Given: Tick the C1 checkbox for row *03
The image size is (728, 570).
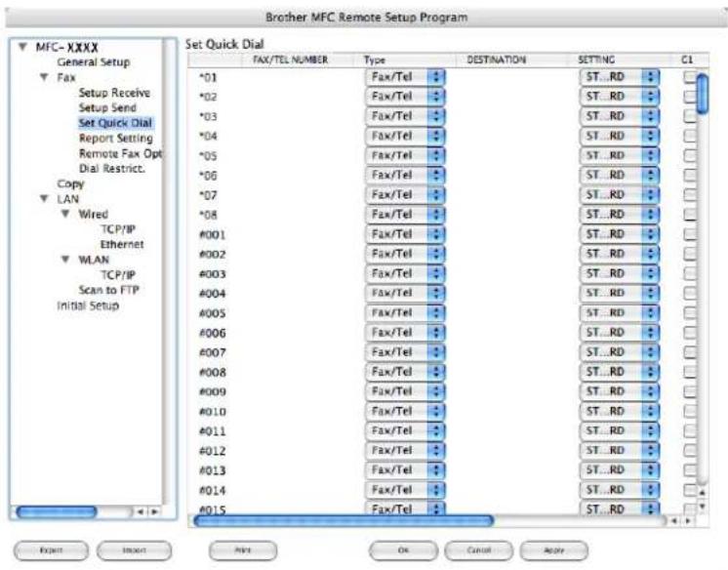Looking at the screenshot, I should 690,116.
